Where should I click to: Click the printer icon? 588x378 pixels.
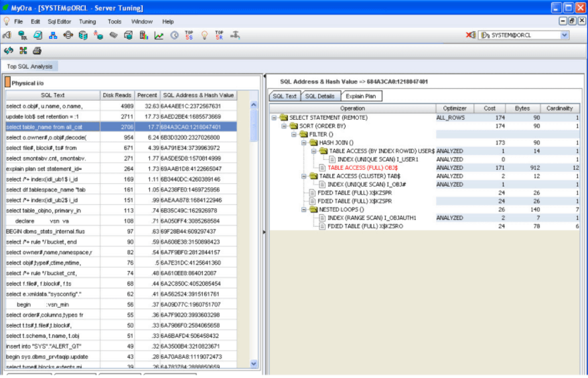point(38,51)
